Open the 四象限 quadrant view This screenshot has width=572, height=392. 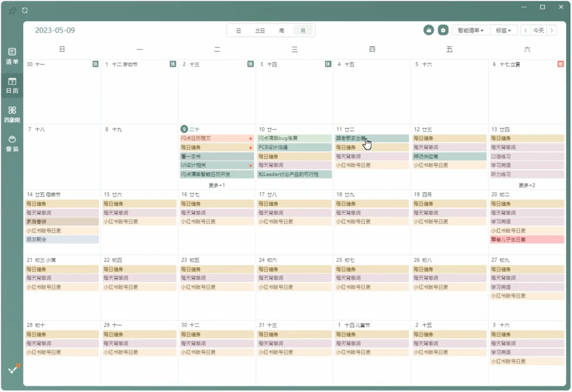tap(12, 114)
